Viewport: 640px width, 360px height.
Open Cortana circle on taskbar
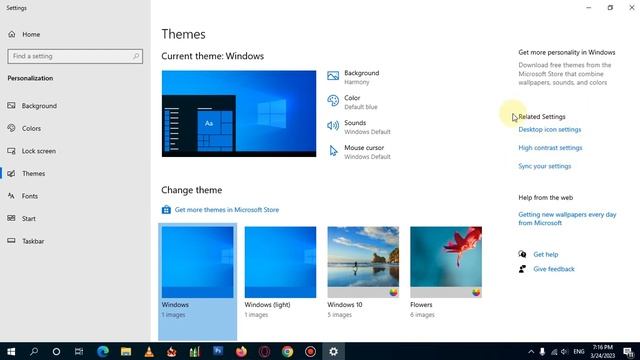[x=56, y=351]
